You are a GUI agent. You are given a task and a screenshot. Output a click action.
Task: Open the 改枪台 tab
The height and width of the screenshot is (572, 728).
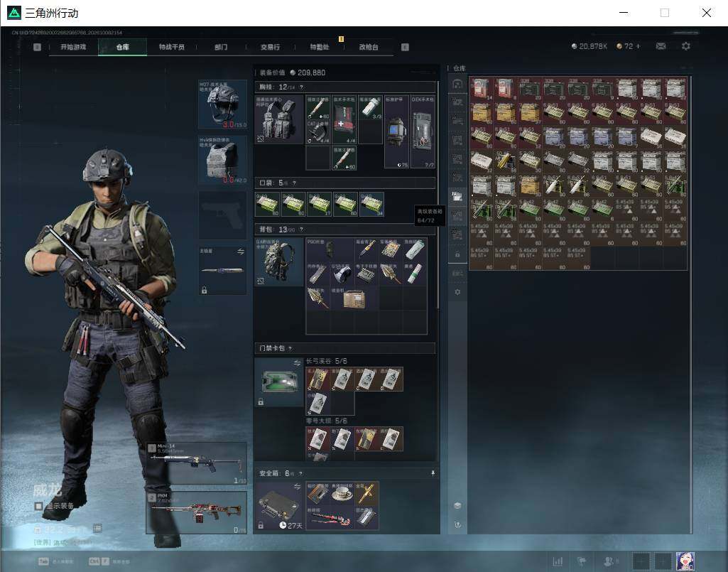[369, 47]
